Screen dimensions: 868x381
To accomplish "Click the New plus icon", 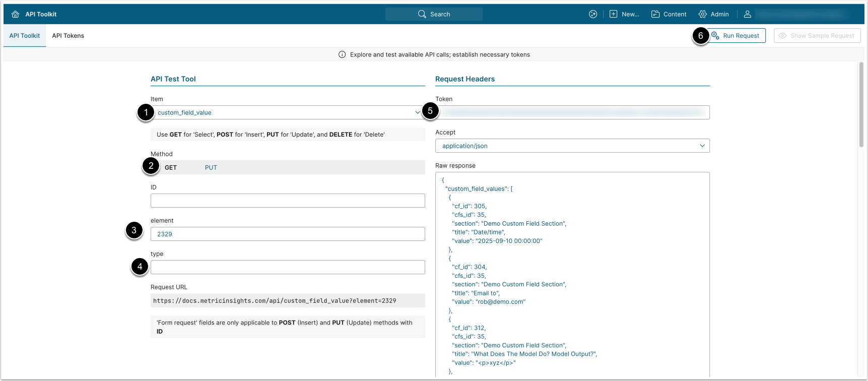I will pos(613,14).
